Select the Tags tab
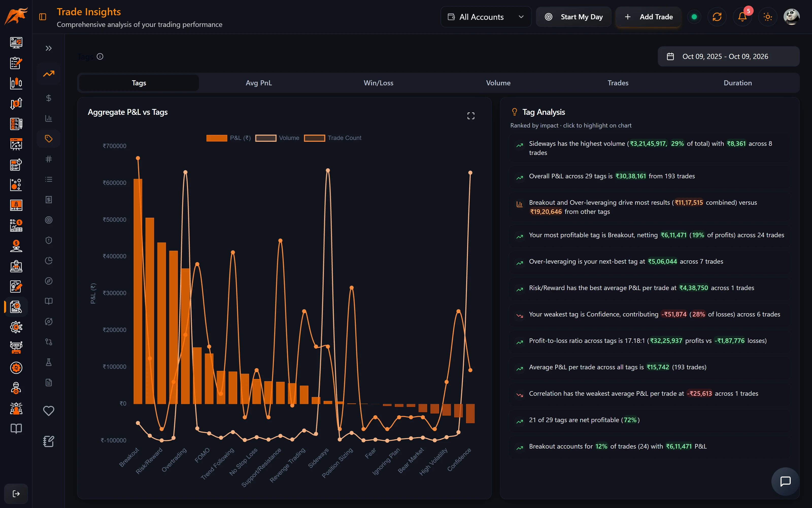Screen dimensions: 812x508 tap(139, 83)
